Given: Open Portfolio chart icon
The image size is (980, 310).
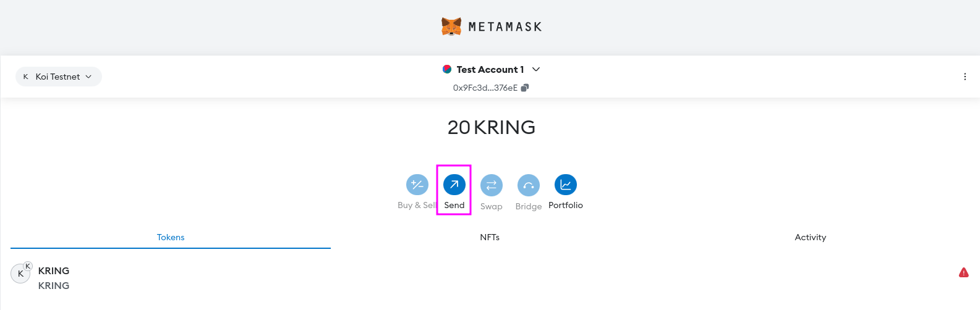Looking at the screenshot, I should pos(565,185).
